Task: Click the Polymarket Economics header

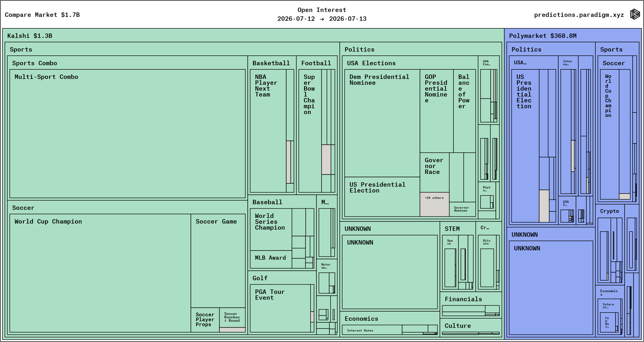Action: 609,292
